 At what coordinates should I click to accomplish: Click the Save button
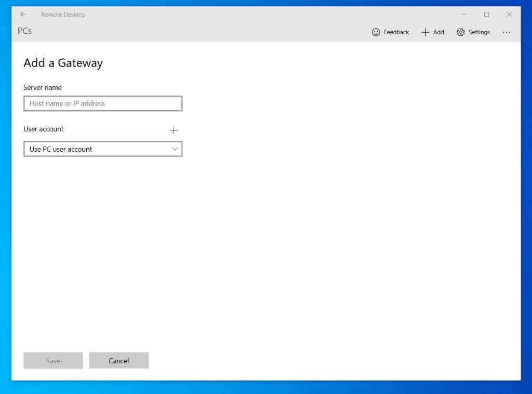pyautogui.click(x=53, y=360)
